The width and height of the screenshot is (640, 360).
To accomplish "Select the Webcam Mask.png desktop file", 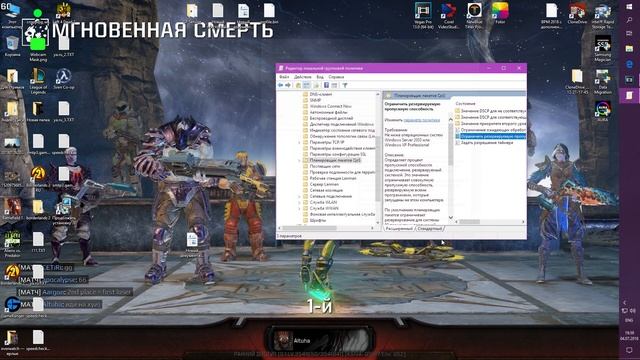I will coord(38,48).
